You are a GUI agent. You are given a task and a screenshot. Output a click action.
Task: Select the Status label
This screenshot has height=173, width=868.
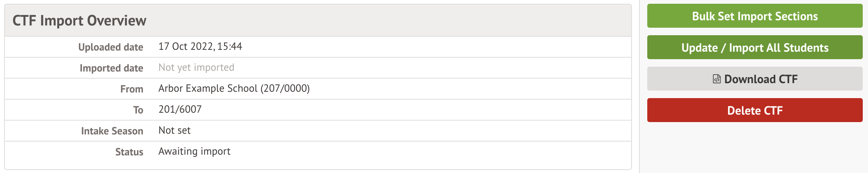129,152
